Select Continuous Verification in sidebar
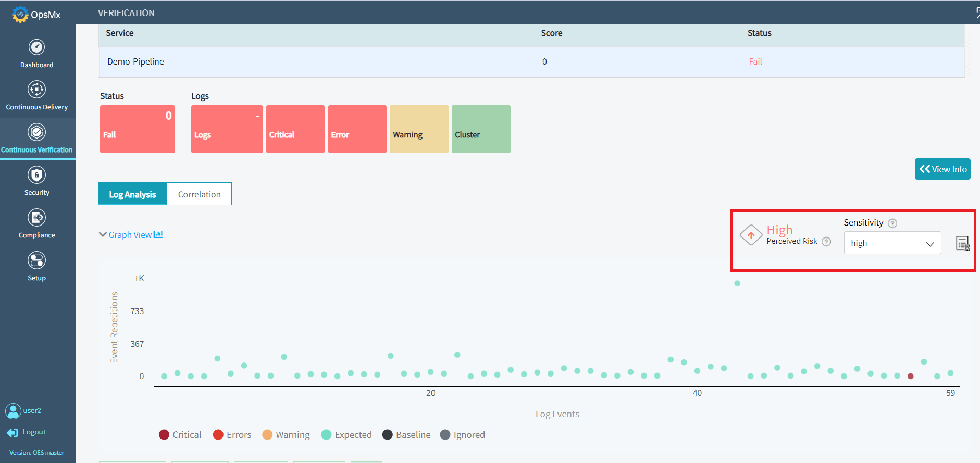The image size is (980, 463). 36,139
